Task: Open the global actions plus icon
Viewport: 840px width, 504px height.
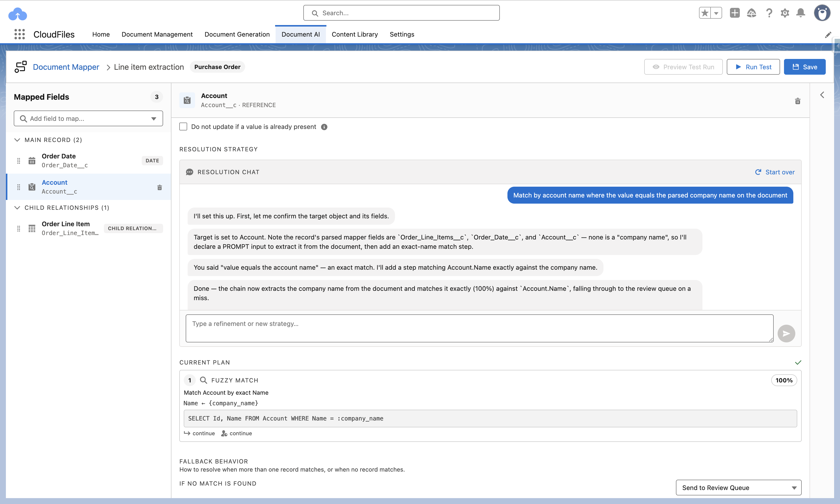Action: [x=735, y=13]
